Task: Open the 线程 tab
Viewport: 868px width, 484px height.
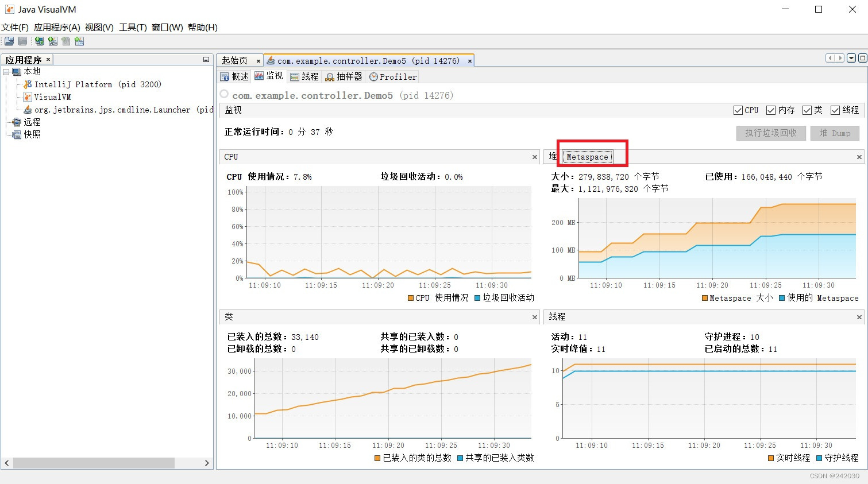Action: [304, 76]
